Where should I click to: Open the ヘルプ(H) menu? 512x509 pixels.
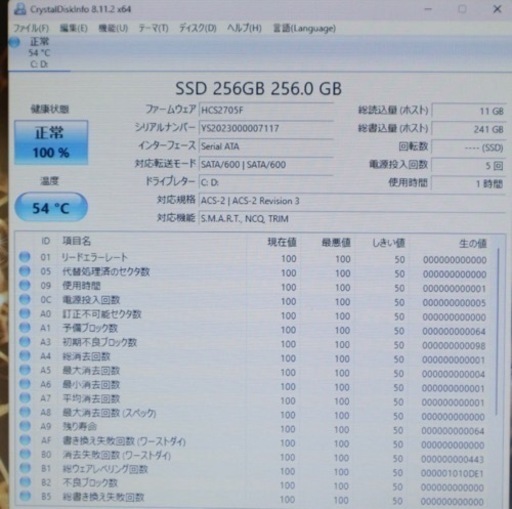[244, 28]
